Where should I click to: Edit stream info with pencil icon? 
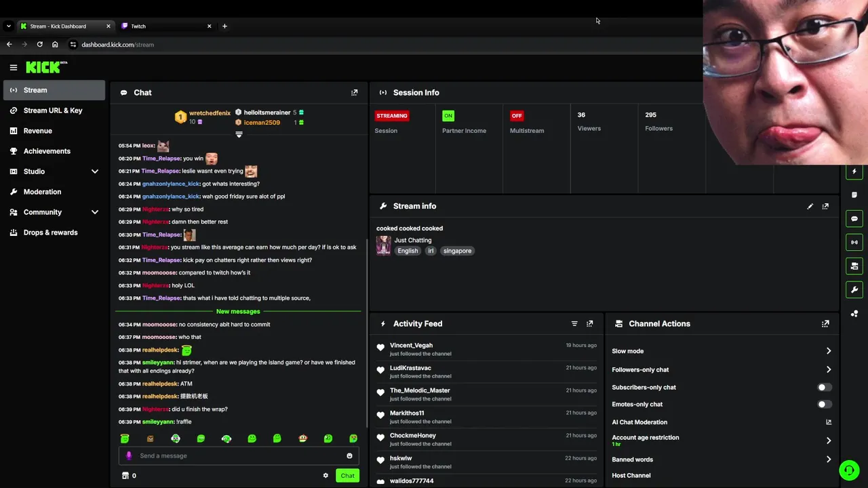point(810,206)
